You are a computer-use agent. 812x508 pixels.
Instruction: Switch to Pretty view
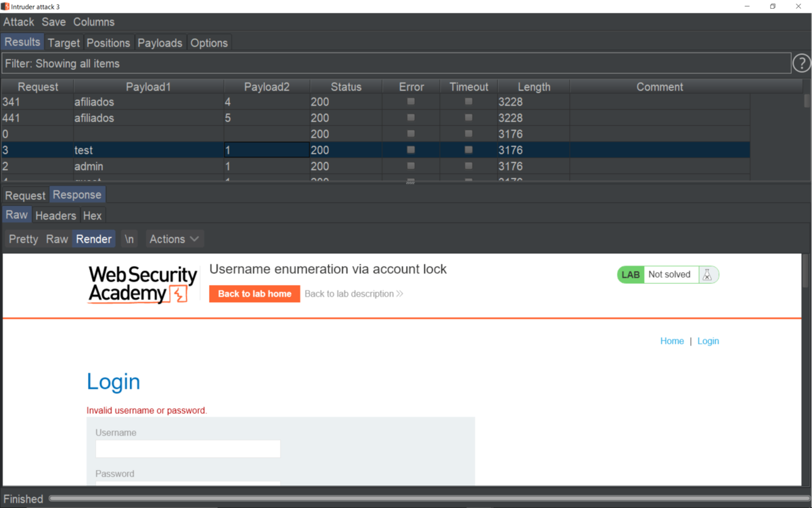[x=24, y=239]
